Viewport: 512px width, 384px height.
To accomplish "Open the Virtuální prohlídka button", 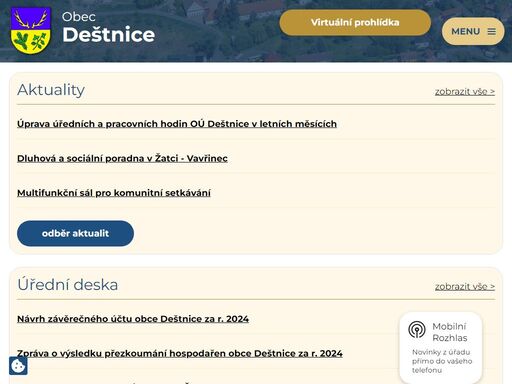I will tap(355, 22).
